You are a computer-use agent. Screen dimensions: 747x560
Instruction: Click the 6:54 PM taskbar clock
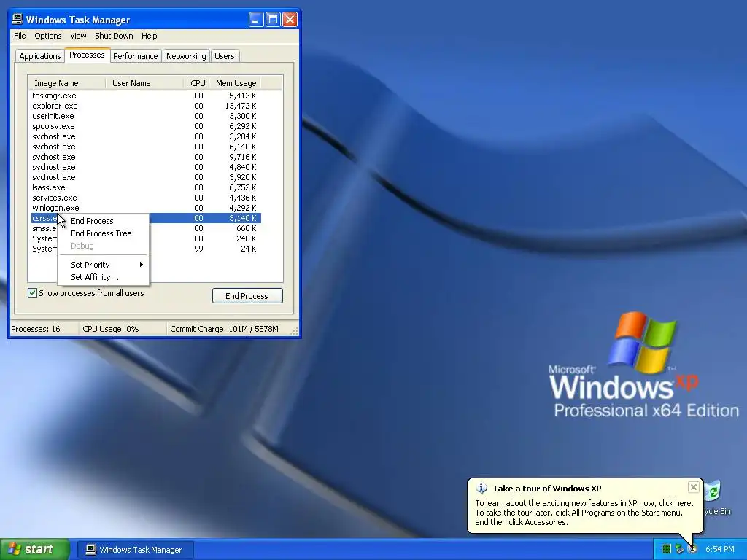(719, 549)
